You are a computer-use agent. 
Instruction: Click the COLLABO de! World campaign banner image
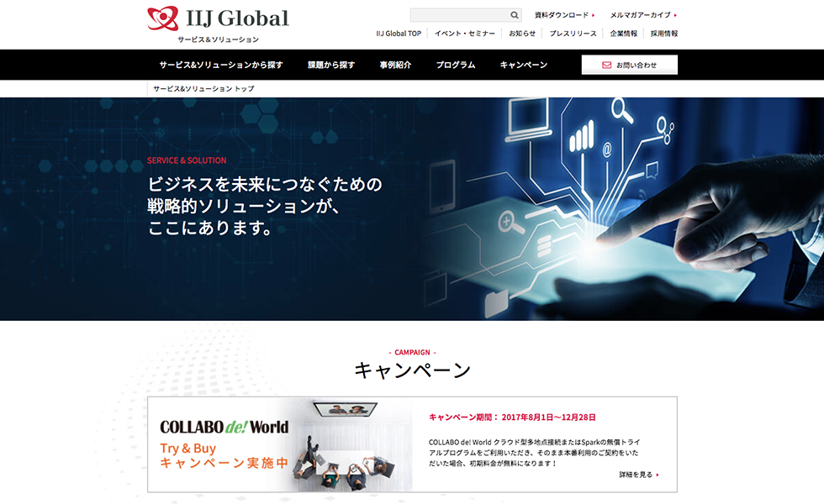[280, 444]
